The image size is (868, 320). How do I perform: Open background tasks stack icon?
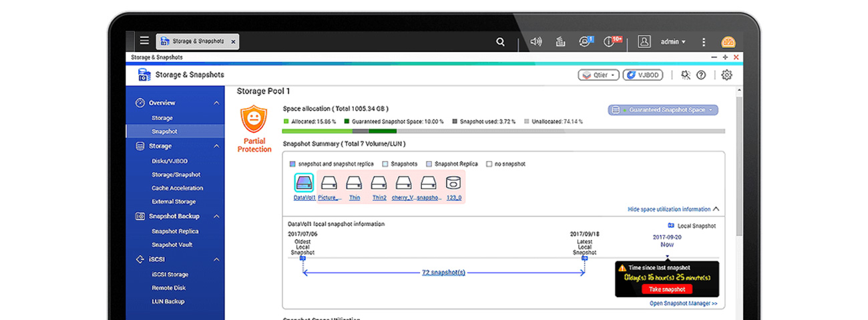[561, 41]
